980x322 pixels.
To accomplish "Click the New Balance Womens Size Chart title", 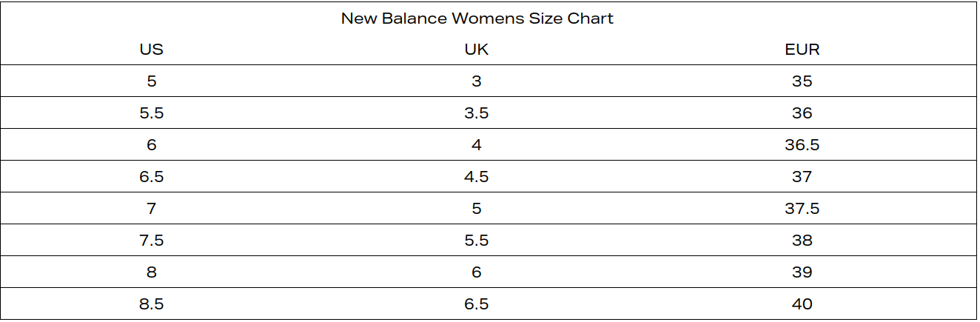I will 477,19.
